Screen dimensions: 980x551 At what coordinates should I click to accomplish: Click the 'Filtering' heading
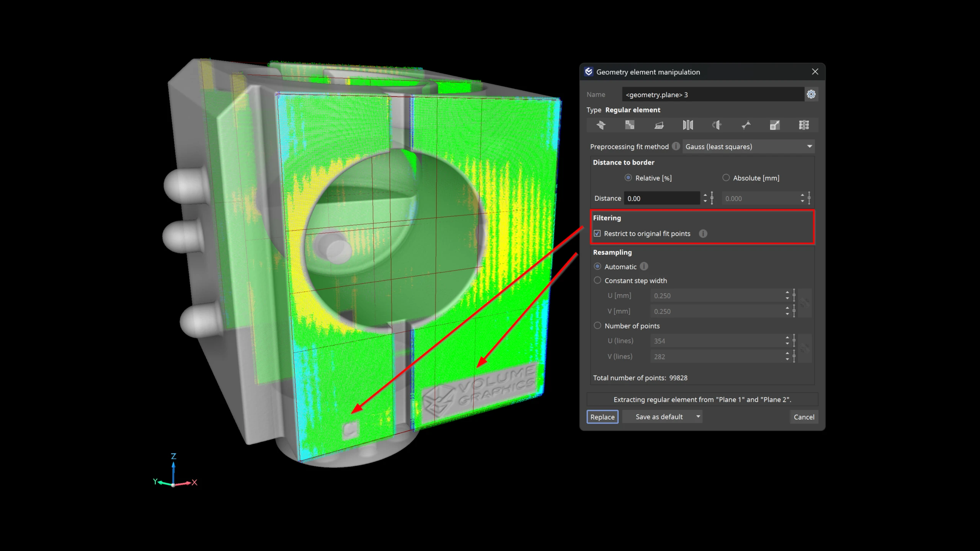pyautogui.click(x=607, y=218)
